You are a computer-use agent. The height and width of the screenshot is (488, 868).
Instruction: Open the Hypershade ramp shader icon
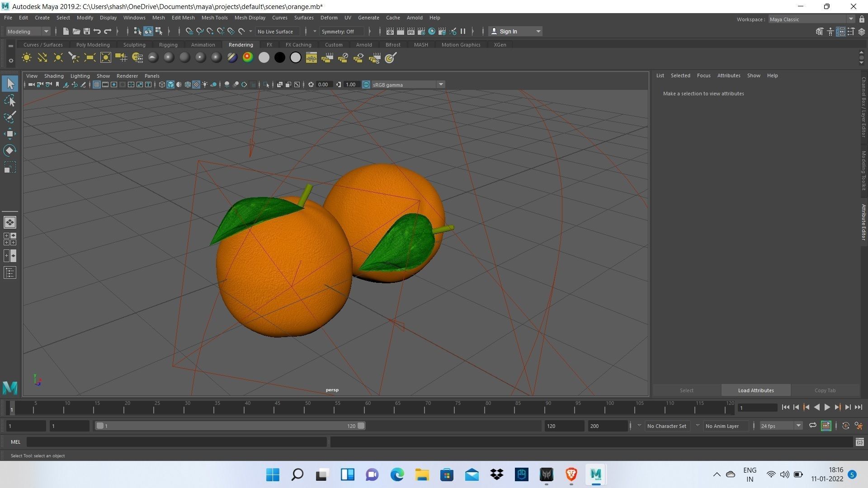[x=248, y=58]
